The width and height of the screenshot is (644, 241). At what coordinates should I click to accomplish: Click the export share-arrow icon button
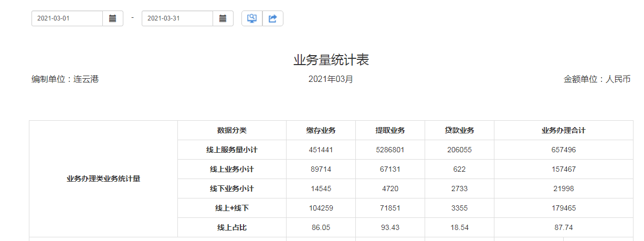273,18
